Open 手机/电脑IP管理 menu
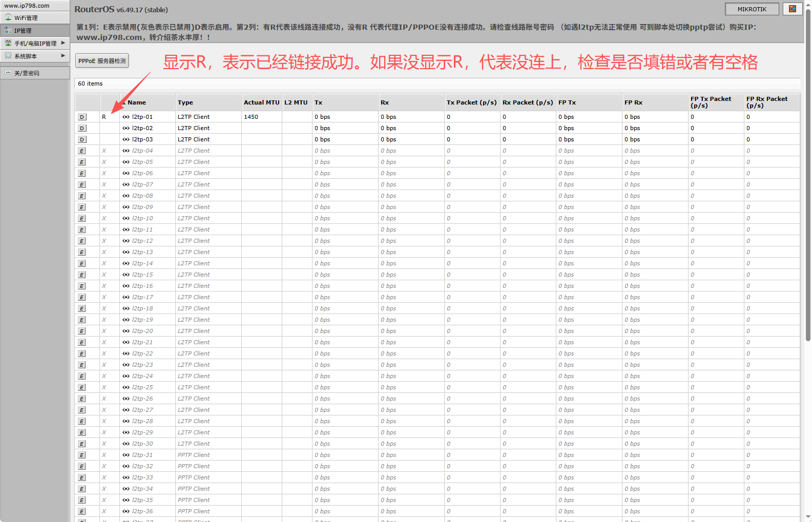Viewport: 812px width, 522px height. click(35, 44)
